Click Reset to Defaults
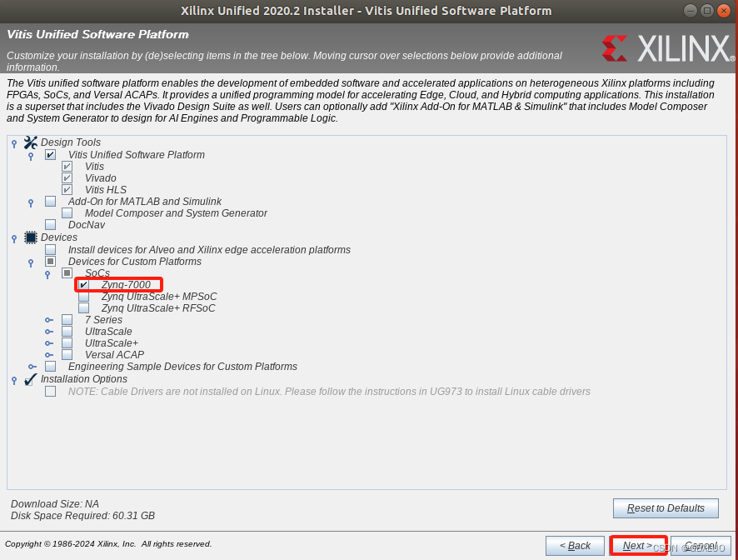The image size is (738, 560). pos(666,508)
